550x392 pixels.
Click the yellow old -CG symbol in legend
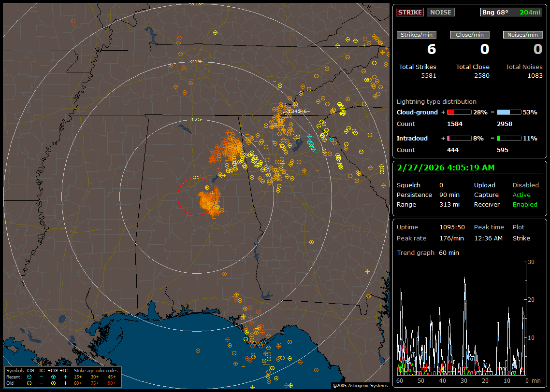[x=29, y=383]
